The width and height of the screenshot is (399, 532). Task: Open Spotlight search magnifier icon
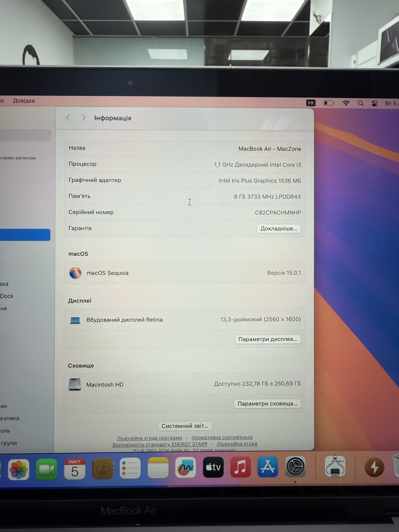point(361,103)
